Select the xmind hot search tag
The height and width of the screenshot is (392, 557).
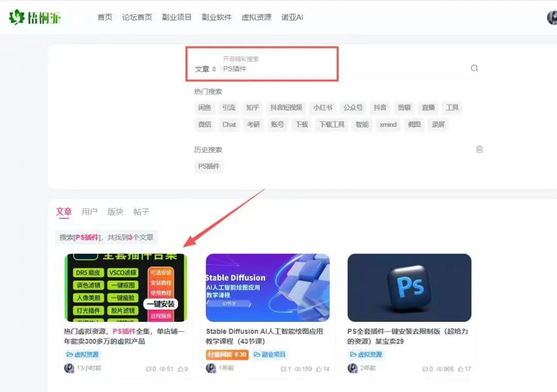pyautogui.click(x=387, y=124)
